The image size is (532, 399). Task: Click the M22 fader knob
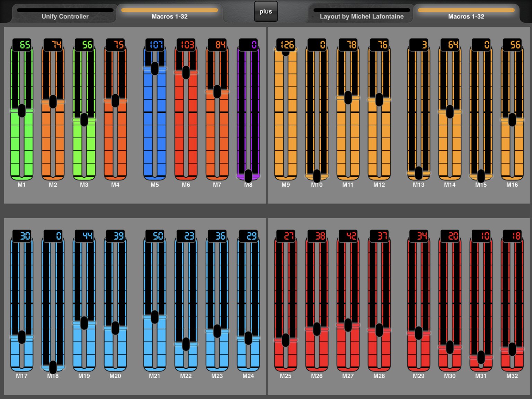click(186, 344)
